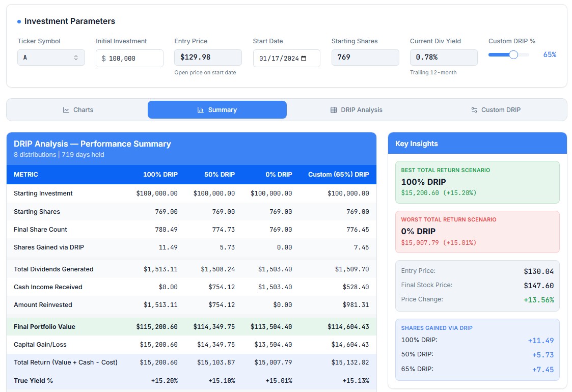
Task: Click the Current Div Yield field
Action: point(443,58)
